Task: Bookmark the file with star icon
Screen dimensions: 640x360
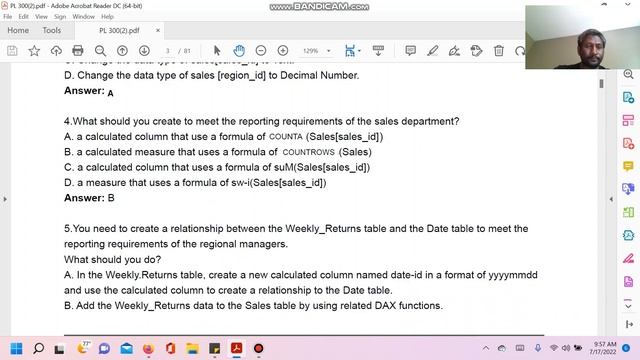Action: click(34, 51)
